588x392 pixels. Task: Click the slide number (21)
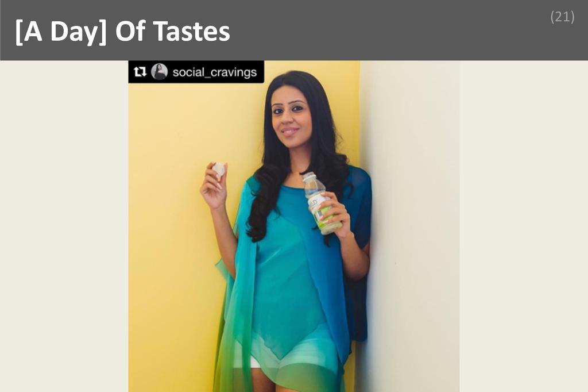click(x=562, y=17)
